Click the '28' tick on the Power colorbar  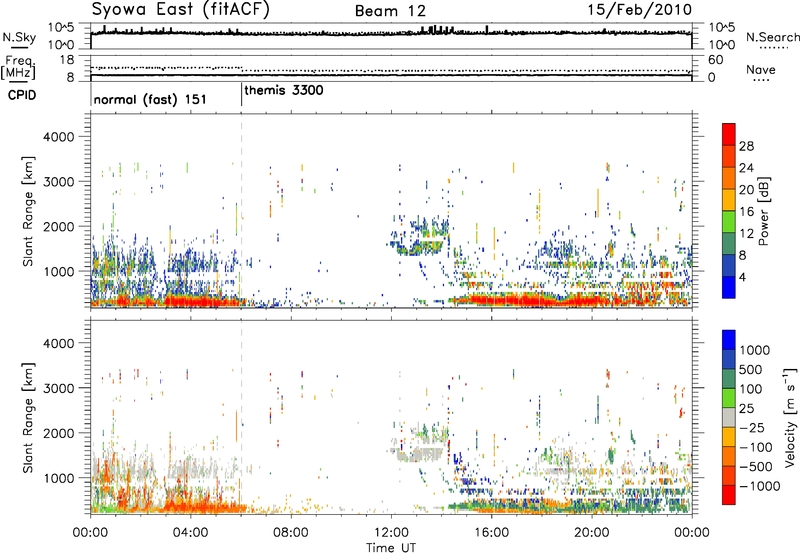coord(746,146)
